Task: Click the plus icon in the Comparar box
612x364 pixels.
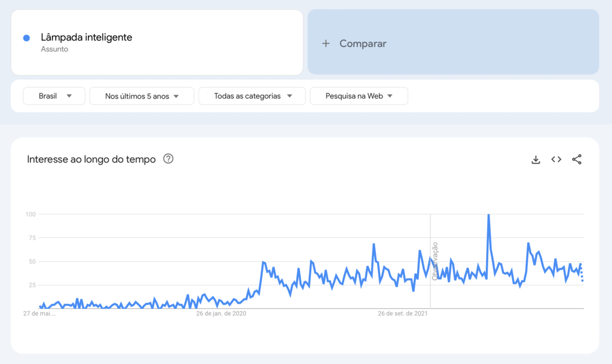Action: (325, 43)
